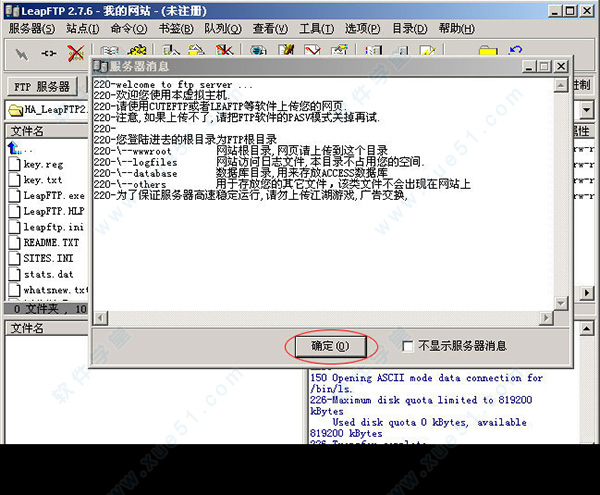Click '150 Opening ASCII mode data connection' log line

[426, 383]
